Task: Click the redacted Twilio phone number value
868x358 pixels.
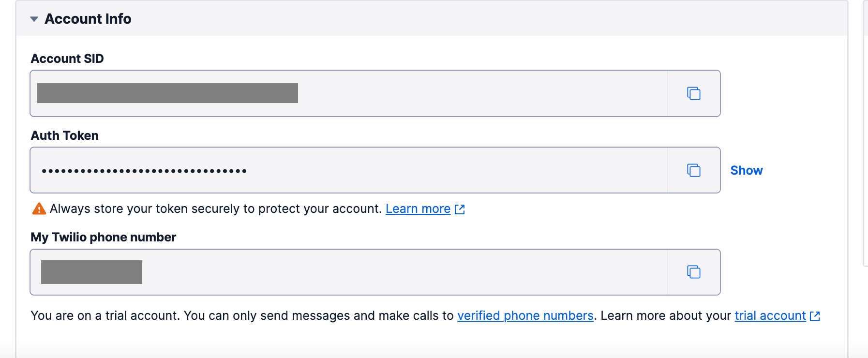Action: (91, 272)
